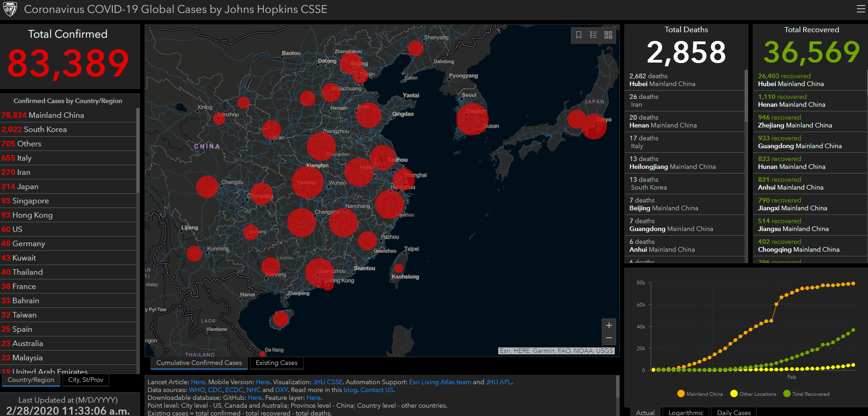Click the Contact US link
The height and width of the screenshot is (416, 868).
click(377, 390)
